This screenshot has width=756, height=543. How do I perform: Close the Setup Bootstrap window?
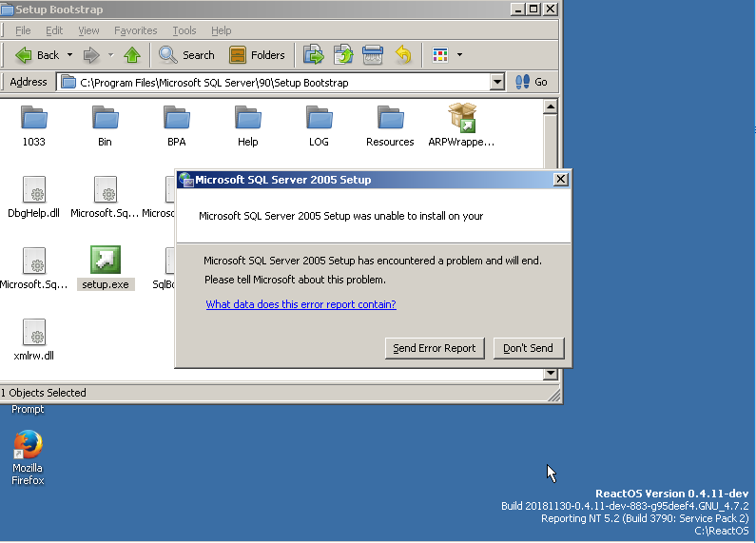click(551, 10)
